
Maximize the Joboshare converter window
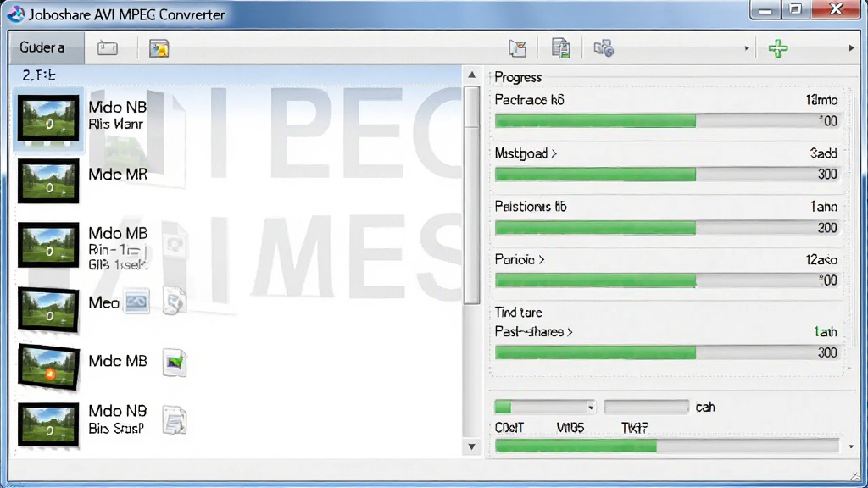pos(795,10)
